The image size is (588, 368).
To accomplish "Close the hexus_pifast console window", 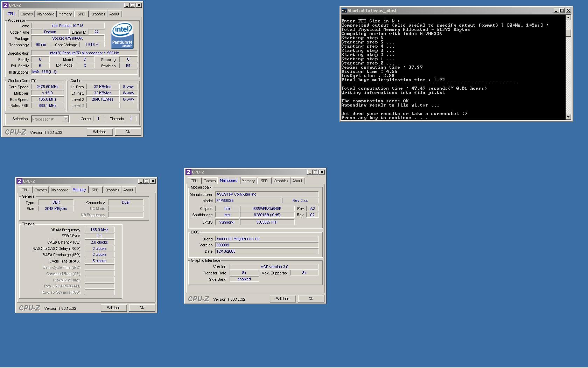I will (x=568, y=11).
